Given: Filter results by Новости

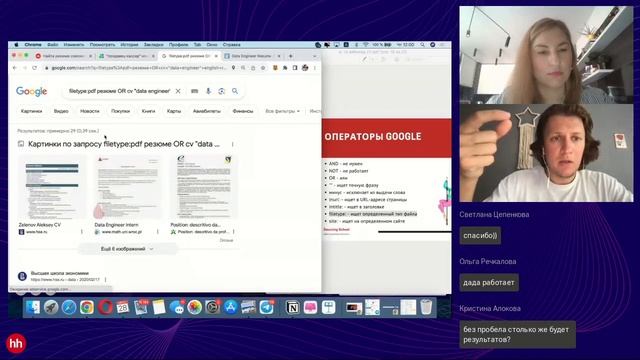Looking at the screenshot, I should [89, 111].
